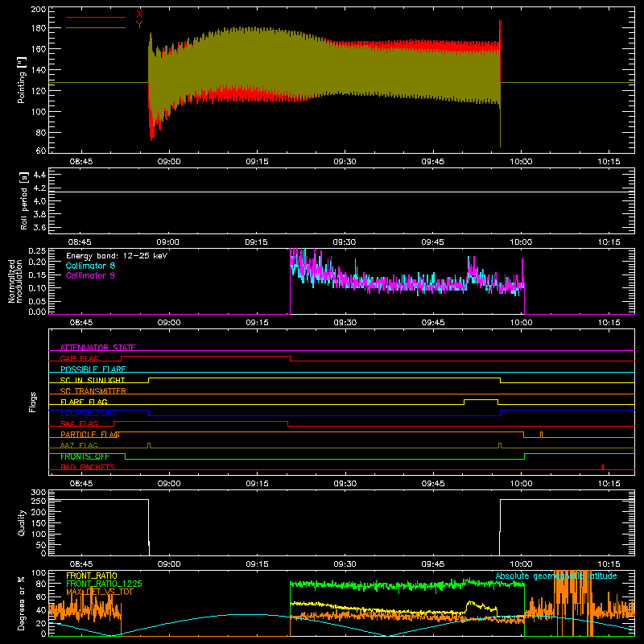Select the red "X" legend label
Viewport: 644px width, 644px height.
139,14
